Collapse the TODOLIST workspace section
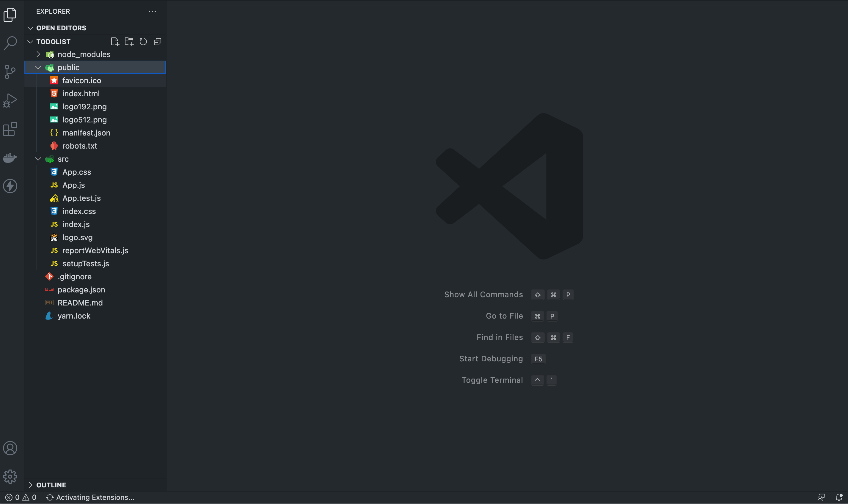The image size is (848, 504). [30, 41]
